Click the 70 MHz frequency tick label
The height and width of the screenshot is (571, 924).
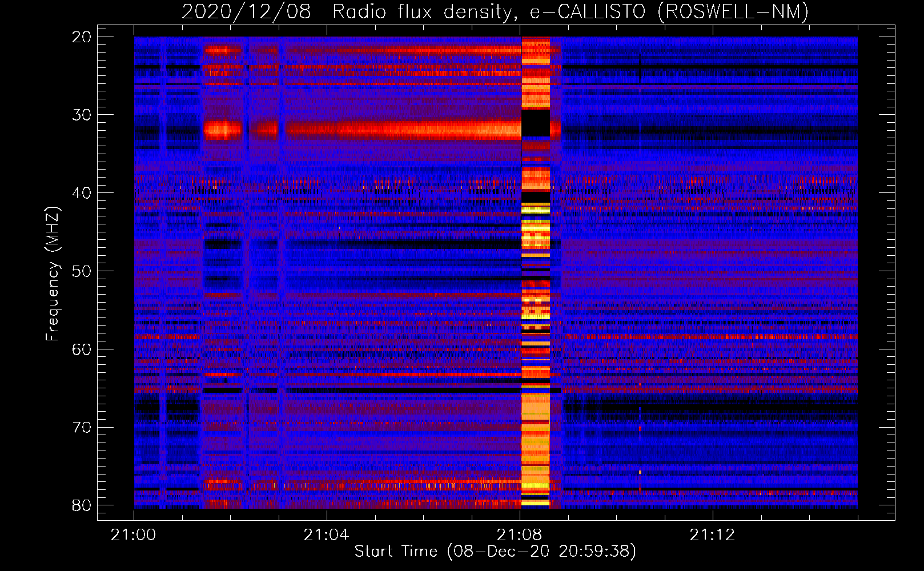pyautogui.click(x=81, y=428)
